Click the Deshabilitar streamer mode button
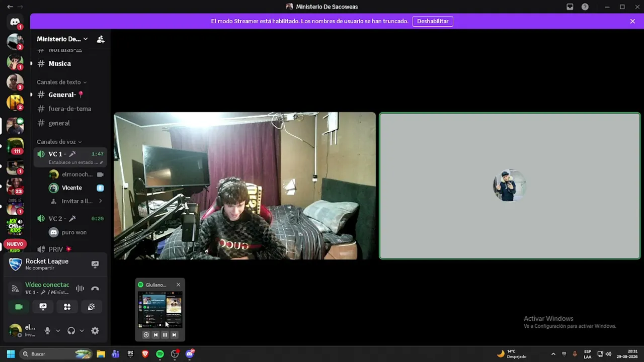The height and width of the screenshot is (362, 644). (x=433, y=21)
